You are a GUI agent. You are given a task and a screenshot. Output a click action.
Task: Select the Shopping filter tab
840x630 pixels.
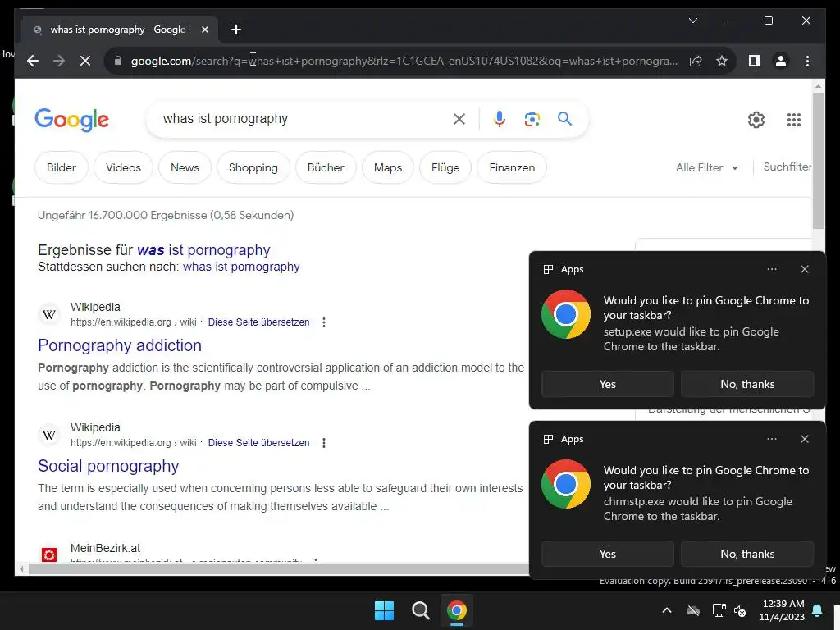[253, 167]
